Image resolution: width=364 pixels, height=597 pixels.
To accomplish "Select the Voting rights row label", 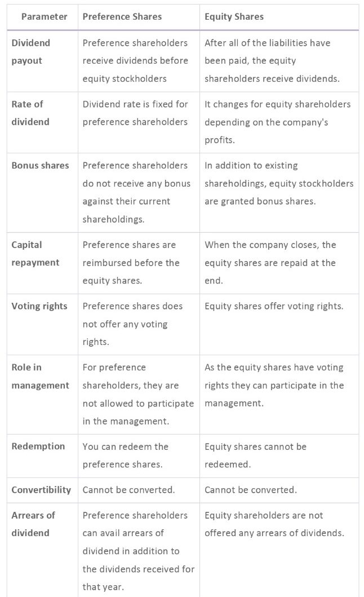I will click(39, 306).
